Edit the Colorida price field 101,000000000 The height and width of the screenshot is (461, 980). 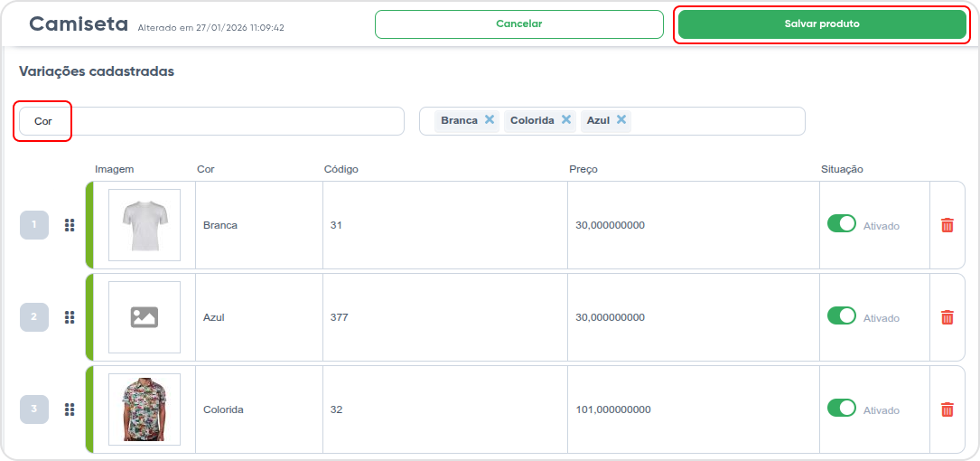pyautogui.click(x=694, y=409)
